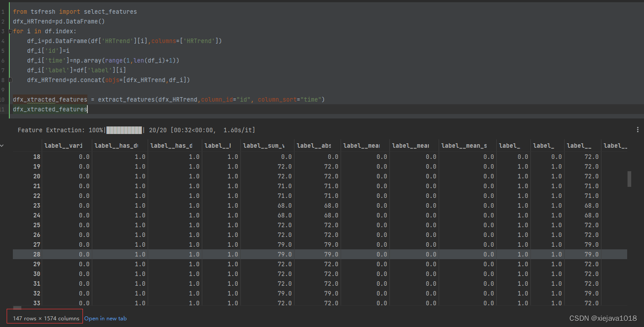The height and width of the screenshot is (327, 644).
Task: Open the cell output options kebab menu
Action: [x=638, y=130]
